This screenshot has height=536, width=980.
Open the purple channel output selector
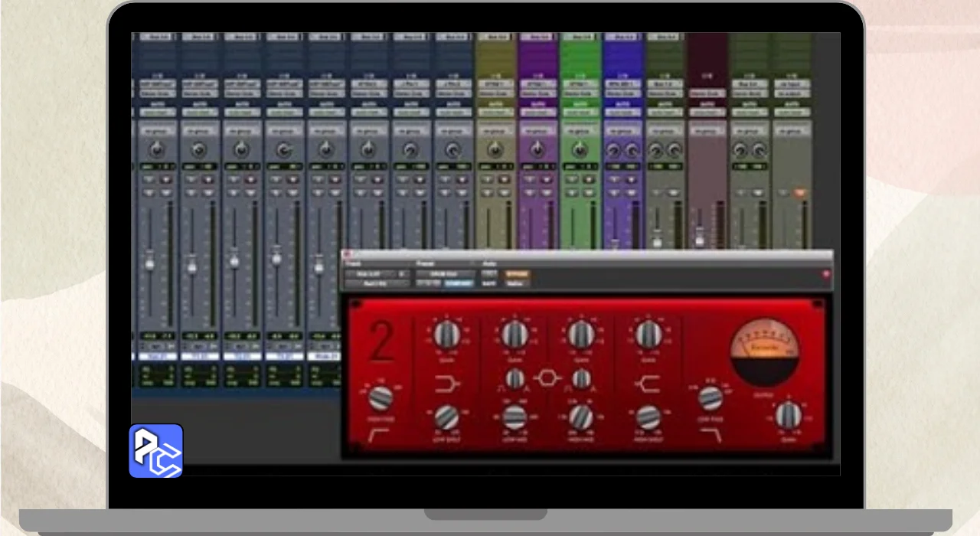[539, 93]
